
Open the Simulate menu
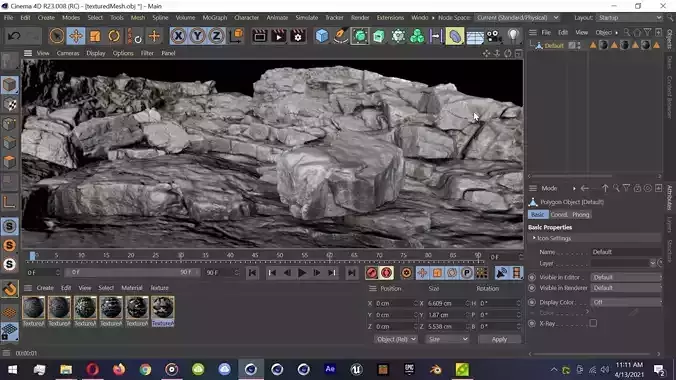[307, 18]
